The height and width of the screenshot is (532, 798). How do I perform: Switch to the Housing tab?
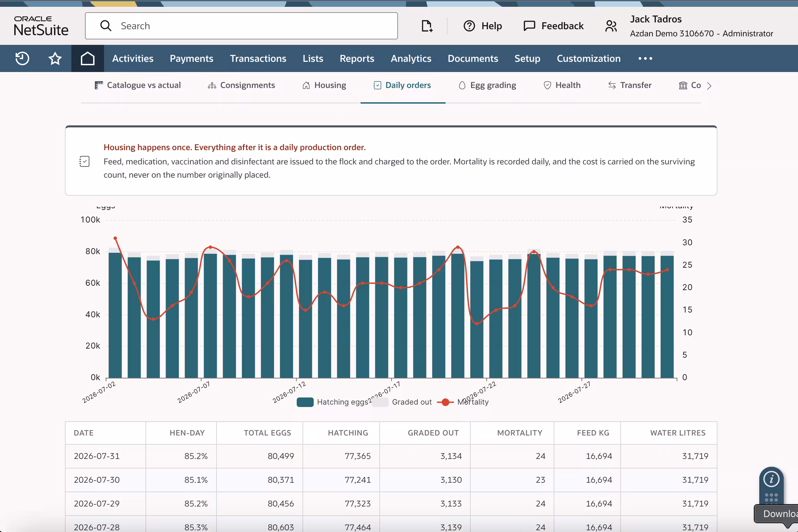tap(324, 85)
